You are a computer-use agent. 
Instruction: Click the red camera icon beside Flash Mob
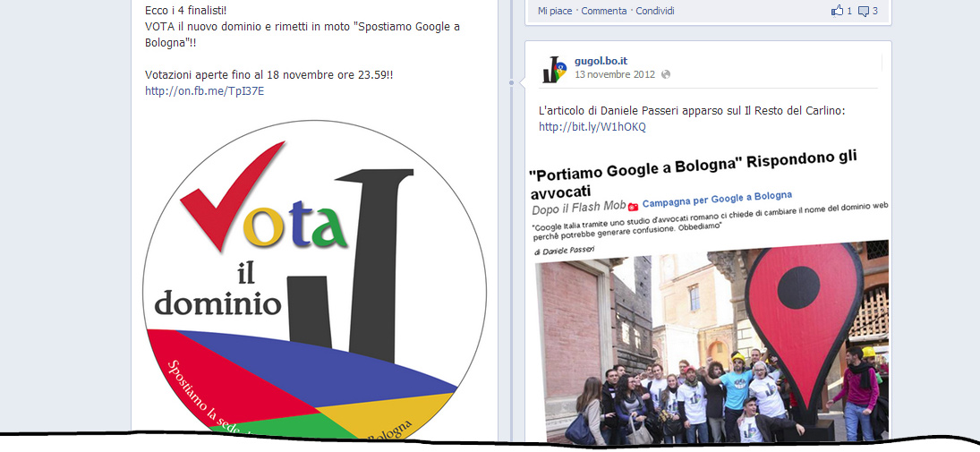click(634, 206)
